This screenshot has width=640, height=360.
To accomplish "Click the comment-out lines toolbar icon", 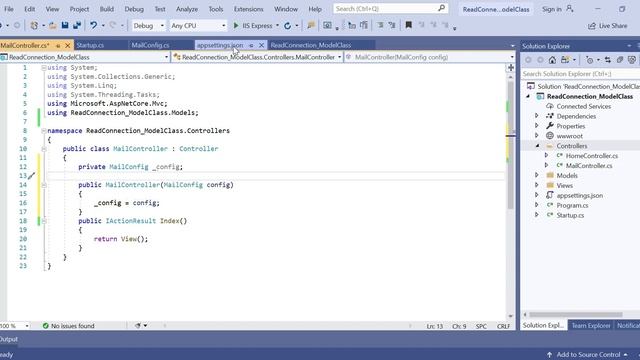I will tap(380, 25).
